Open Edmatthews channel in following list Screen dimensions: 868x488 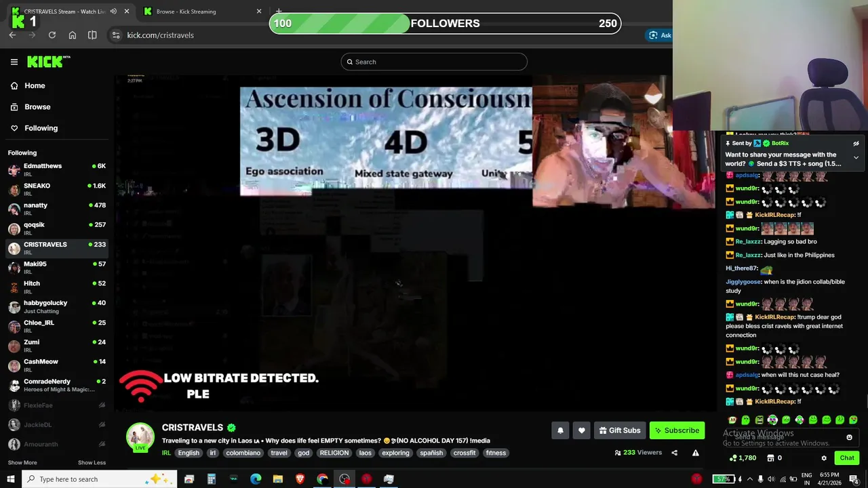point(57,169)
